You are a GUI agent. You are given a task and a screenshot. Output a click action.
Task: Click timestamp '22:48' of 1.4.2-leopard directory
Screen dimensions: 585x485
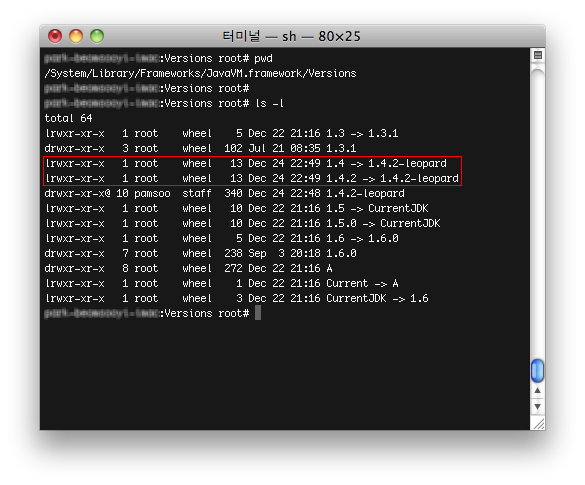[x=305, y=193]
